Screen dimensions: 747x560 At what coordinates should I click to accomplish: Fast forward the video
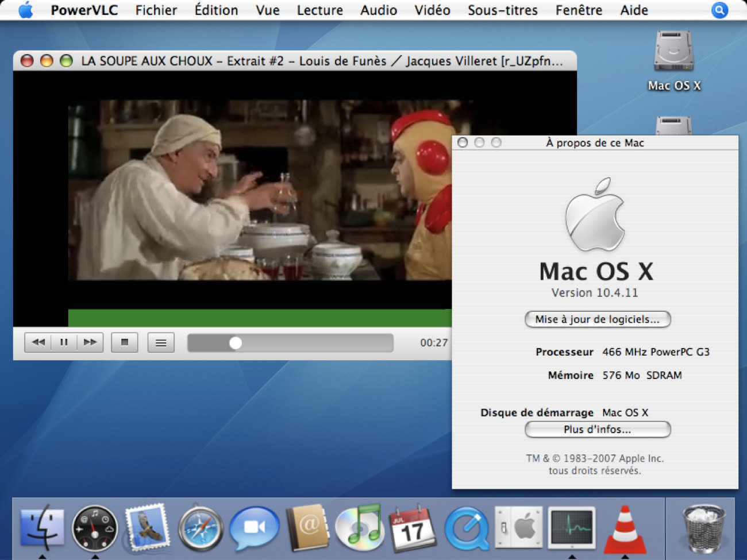(x=90, y=342)
